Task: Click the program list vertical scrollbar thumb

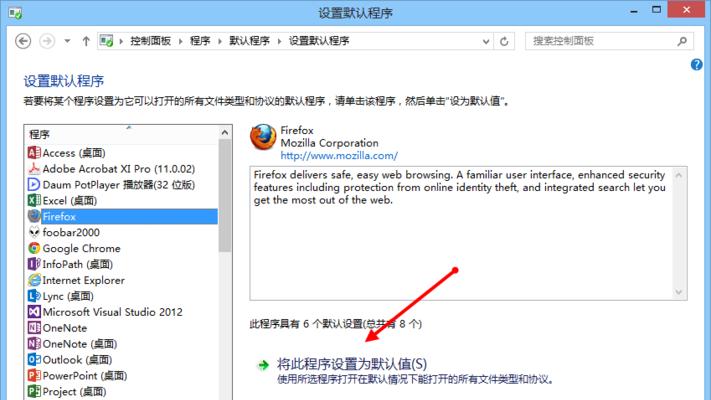Action: coord(224,195)
